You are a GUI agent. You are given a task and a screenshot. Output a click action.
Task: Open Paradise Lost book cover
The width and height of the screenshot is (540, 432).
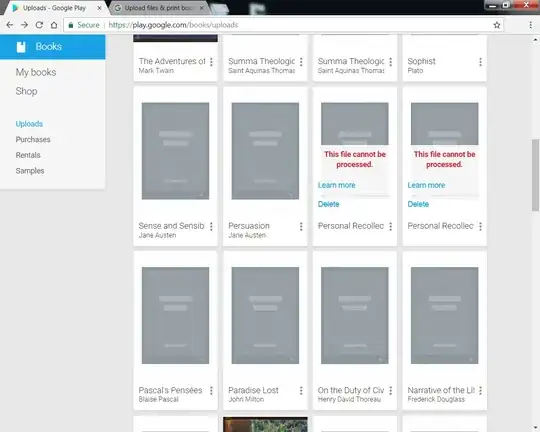tap(265, 315)
